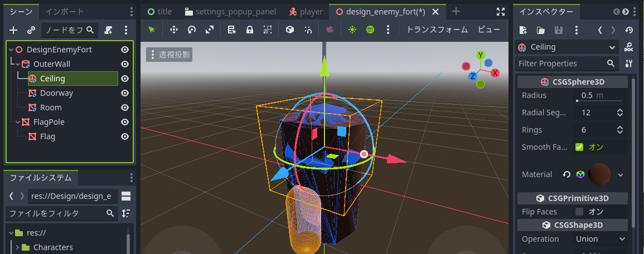The width and height of the screenshot is (644, 254).
Task: Select the Flag node in scene tree
Action: (47, 136)
